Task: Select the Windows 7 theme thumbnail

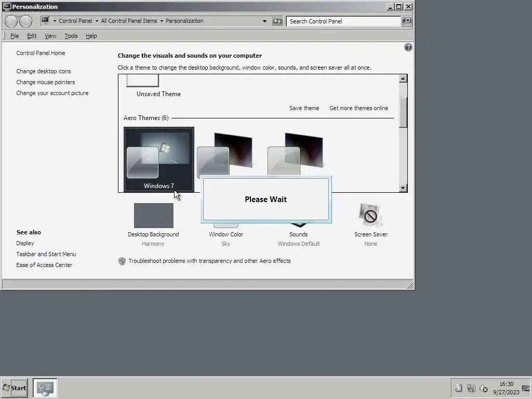Action: pyautogui.click(x=159, y=159)
